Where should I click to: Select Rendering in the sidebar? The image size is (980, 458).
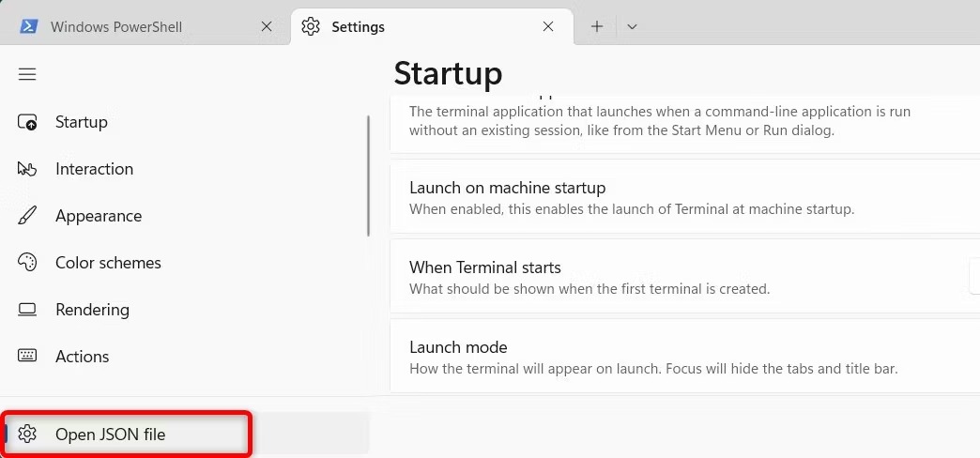pyautogui.click(x=186, y=310)
